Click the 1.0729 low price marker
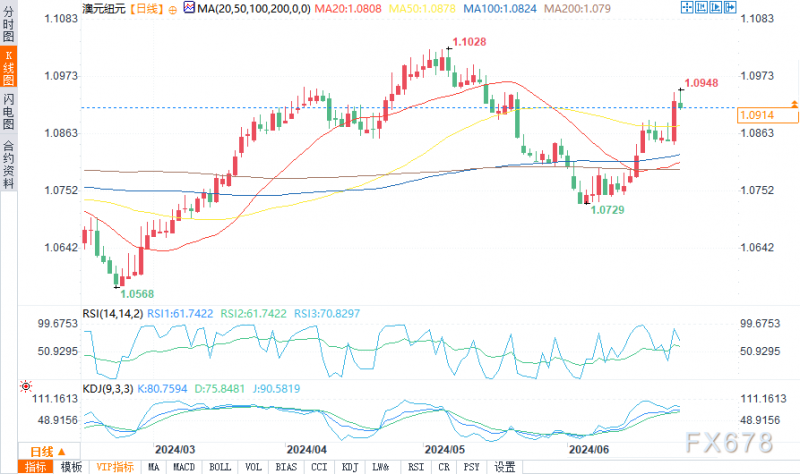 [607, 210]
